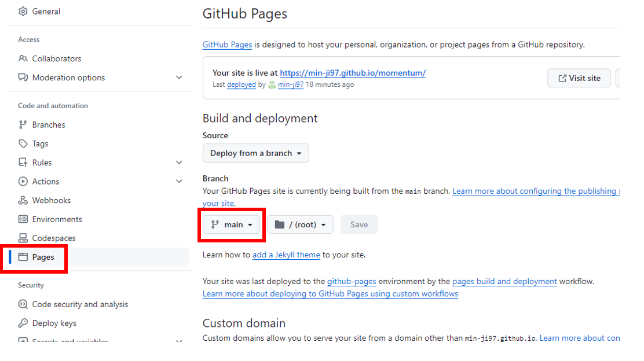Select Tags in the sidebar
The height and width of the screenshot is (361, 644).
click(x=41, y=143)
